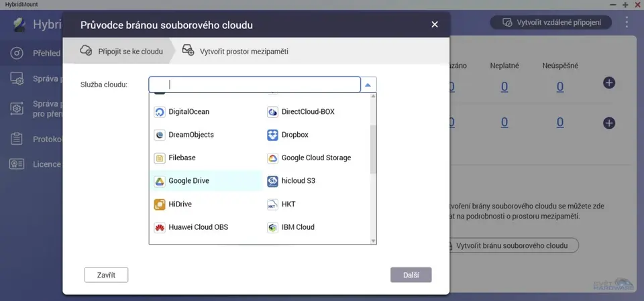This screenshot has height=301, width=644.
Task: Collapse the cloud service dropdown arrow
Action: 368,85
